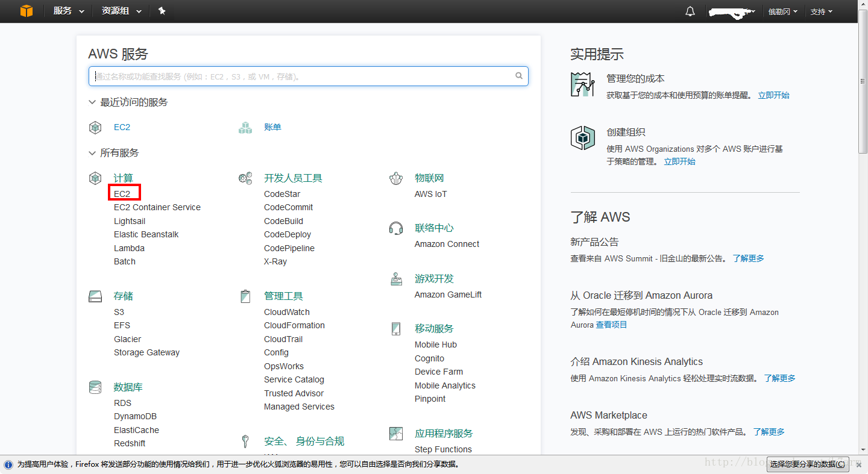This screenshot has height=474, width=868.
Task: Open the notifications bell icon
Action: [690, 11]
